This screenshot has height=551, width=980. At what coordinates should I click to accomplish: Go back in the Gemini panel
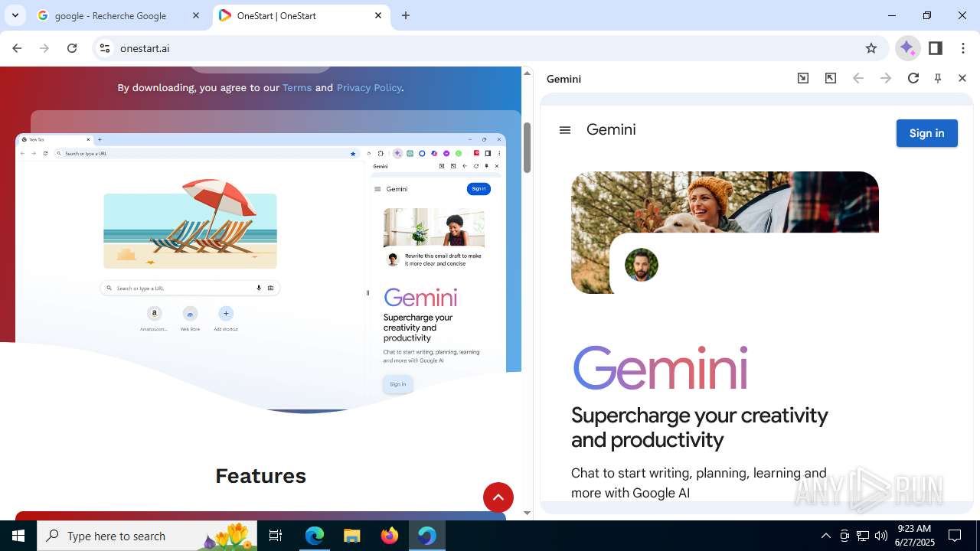858,78
